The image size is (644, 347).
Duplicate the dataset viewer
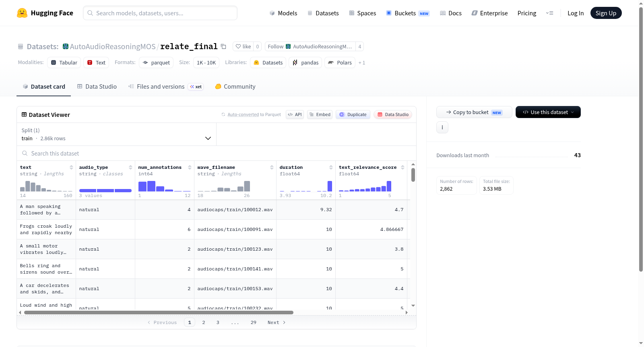(x=353, y=114)
